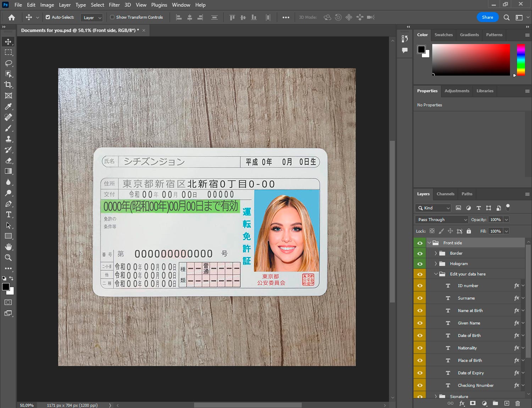Viewport: 532px width, 408px height.
Task: Select the Crop tool
Action: [x=9, y=85]
